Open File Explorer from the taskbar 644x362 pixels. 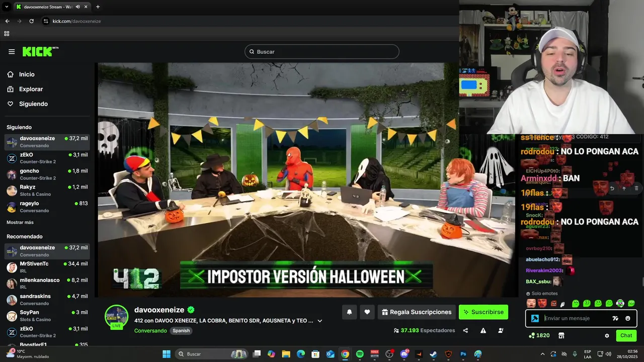[x=286, y=354]
